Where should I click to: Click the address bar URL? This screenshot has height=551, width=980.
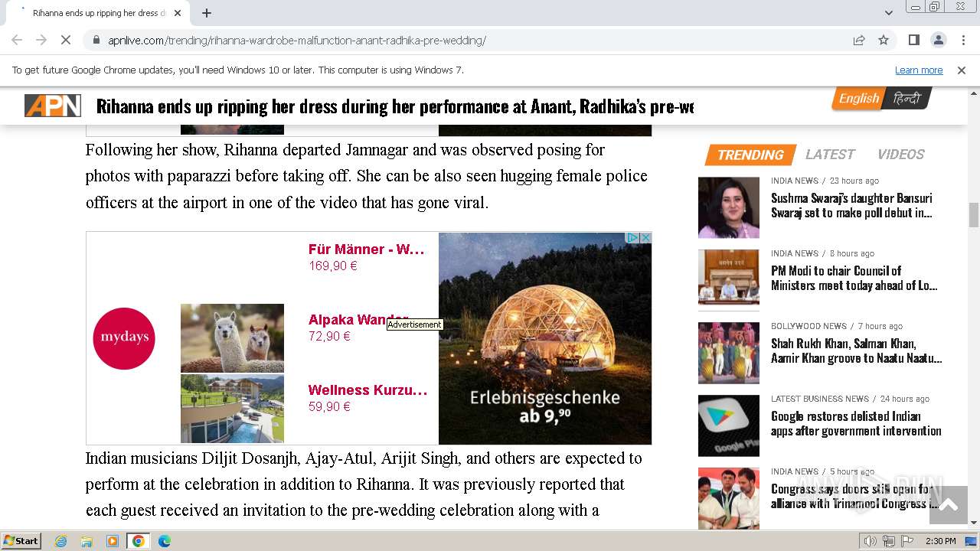click(x=297, y=40)
